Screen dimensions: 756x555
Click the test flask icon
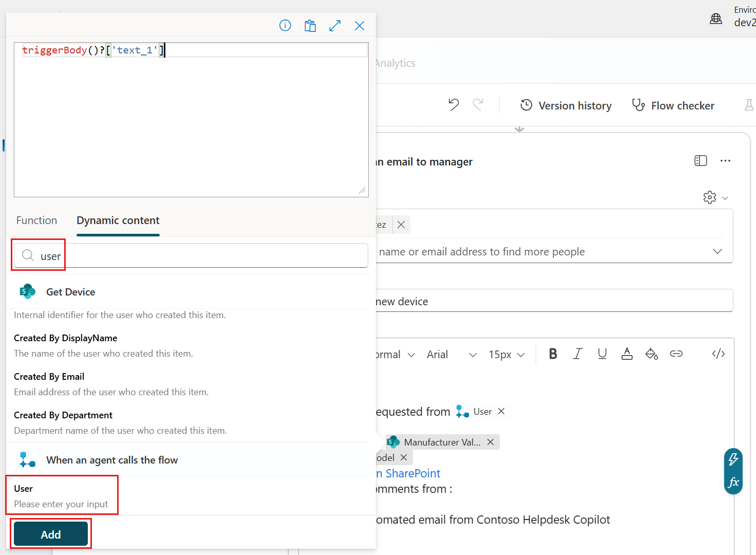coord(749,105)
